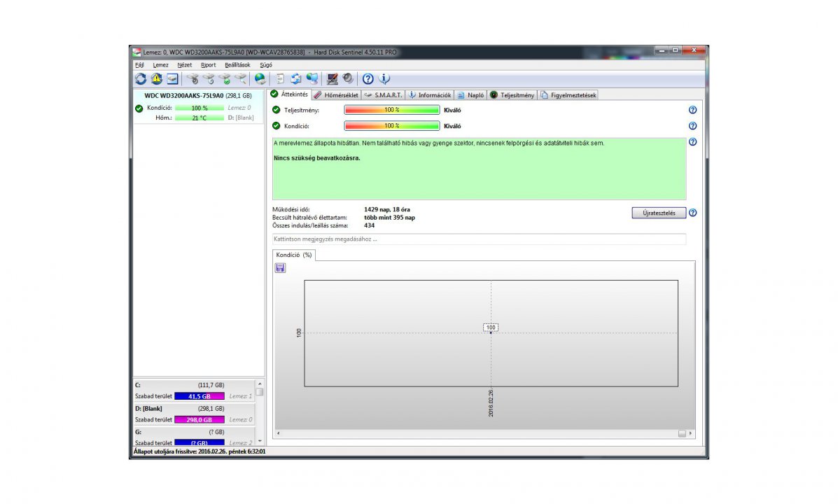The image size is (838, 504).
Task: Click the comment field 'Kattintson megjegyzés megadásához'
Action: coord(479,239)
